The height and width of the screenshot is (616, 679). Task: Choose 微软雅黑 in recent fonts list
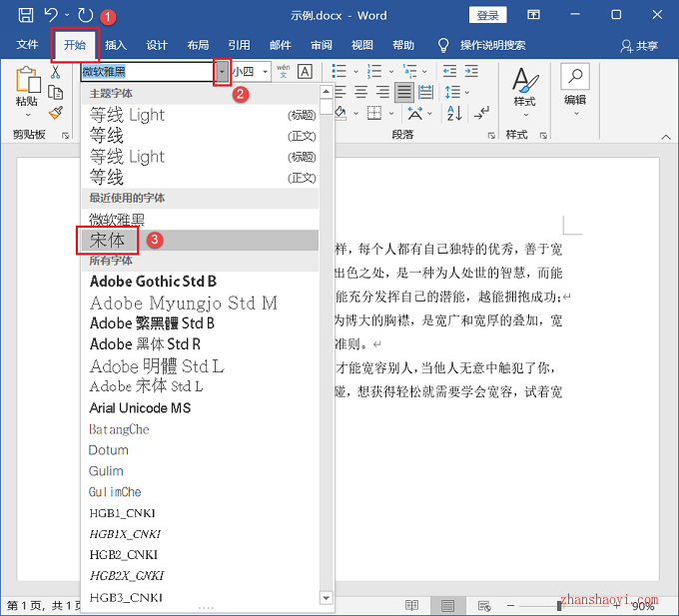200,220
